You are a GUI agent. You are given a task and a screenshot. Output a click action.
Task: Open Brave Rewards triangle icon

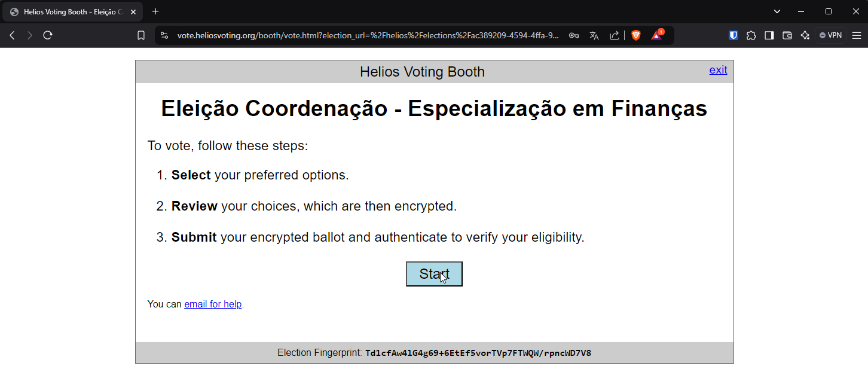click(657, 35)
